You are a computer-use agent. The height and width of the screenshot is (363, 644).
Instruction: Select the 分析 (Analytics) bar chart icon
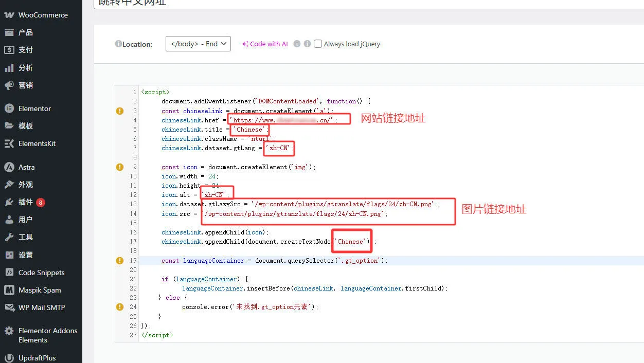(x=9, y=68)
